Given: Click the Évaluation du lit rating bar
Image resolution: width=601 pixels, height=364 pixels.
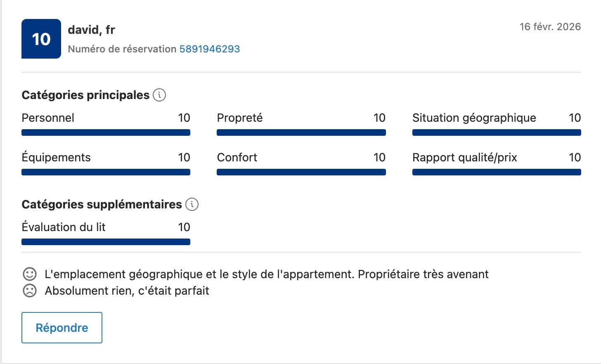Looking at the screenshot, I should pos(106,242).
